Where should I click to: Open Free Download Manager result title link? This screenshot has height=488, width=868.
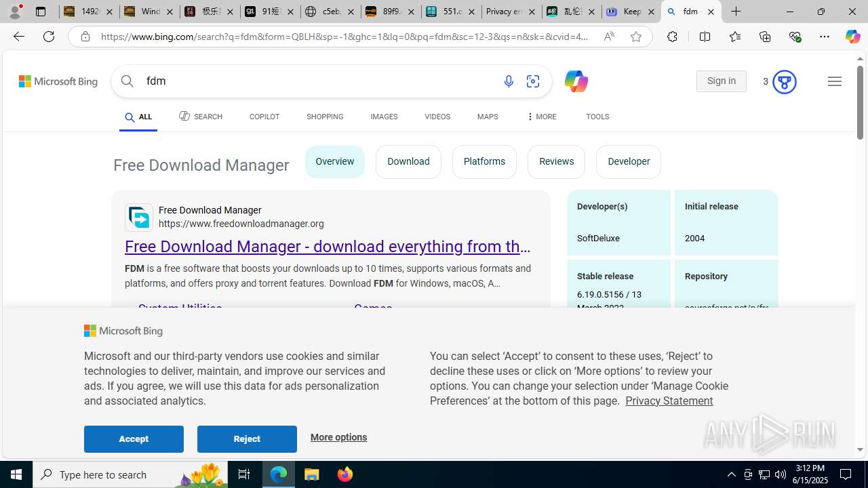[x=328, y=247]
